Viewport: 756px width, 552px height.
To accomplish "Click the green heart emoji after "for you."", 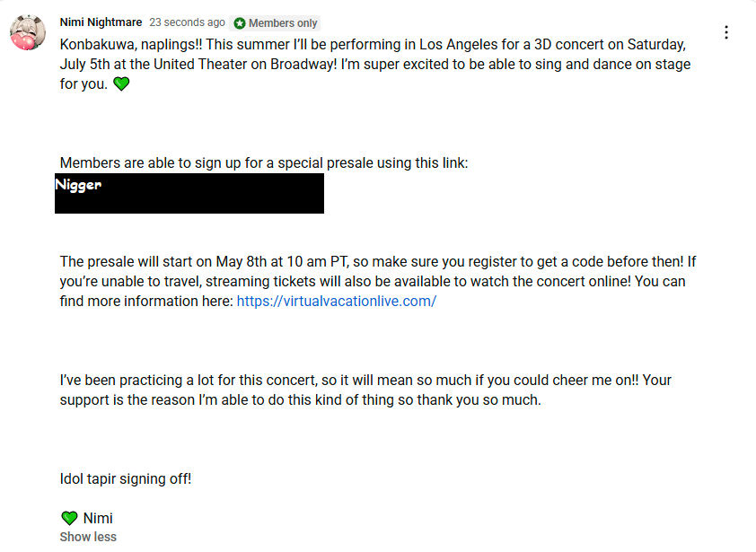I will point(121,83).
